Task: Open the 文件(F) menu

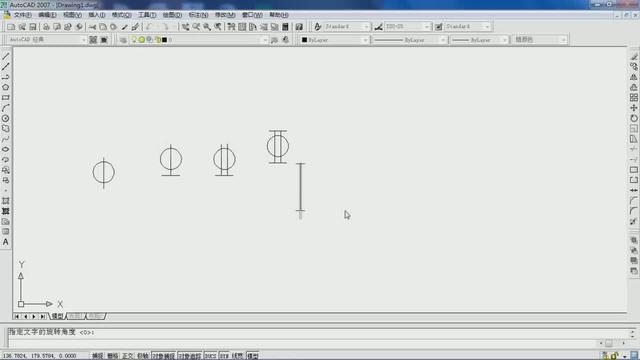Action: click(x=22, y=15)
